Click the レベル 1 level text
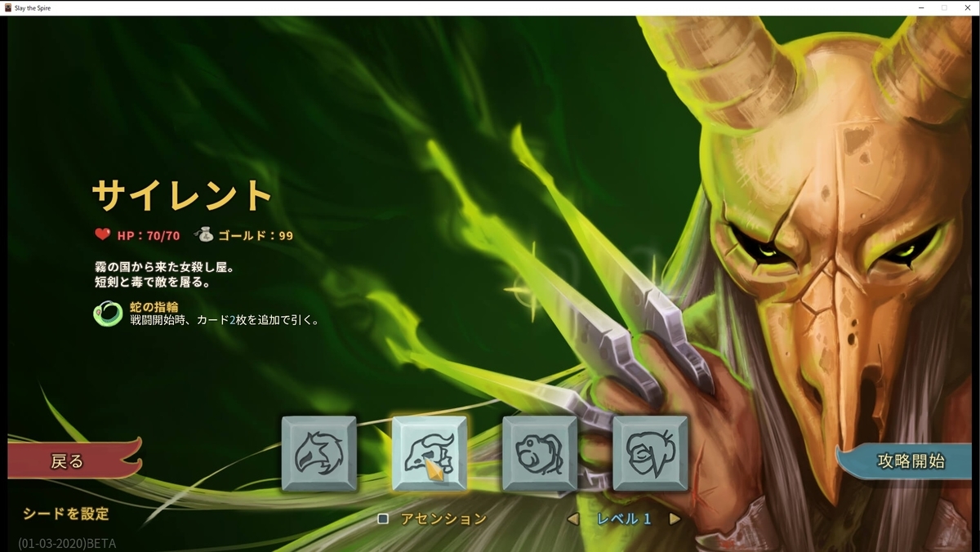The image size is (980, 552). point(624,519)
